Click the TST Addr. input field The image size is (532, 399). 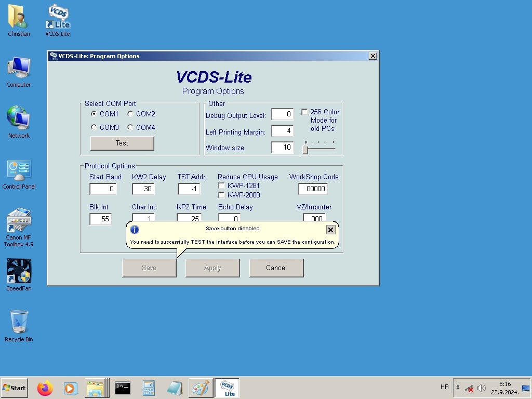tap(189, 189)
